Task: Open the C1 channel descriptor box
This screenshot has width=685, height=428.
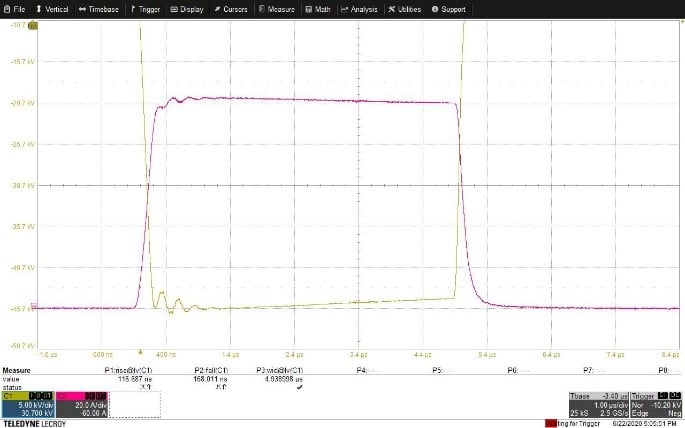Action: tap(27, 406)
